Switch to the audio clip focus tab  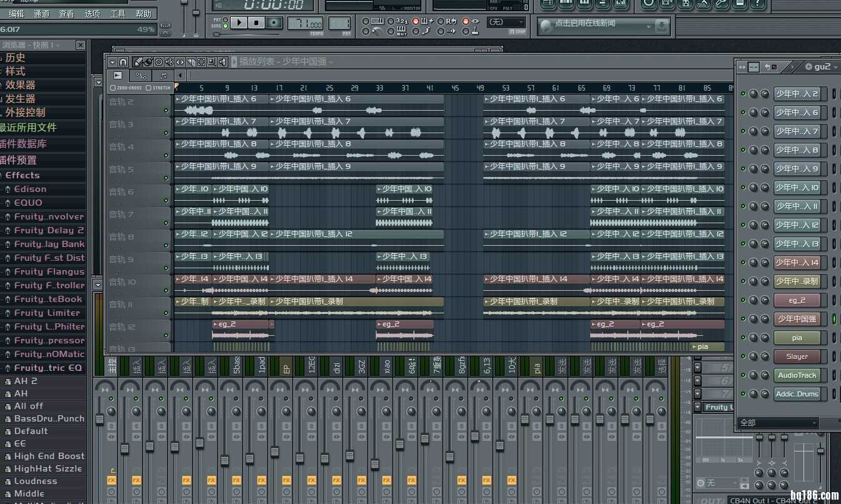118,75
